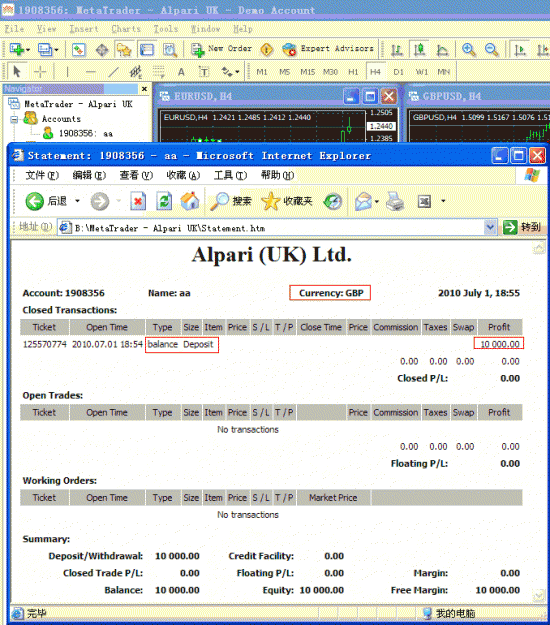This screenshot has height=625, width=550.
Task: Click New Order in MetaTrader toolbar
Action: pos(222,49)
